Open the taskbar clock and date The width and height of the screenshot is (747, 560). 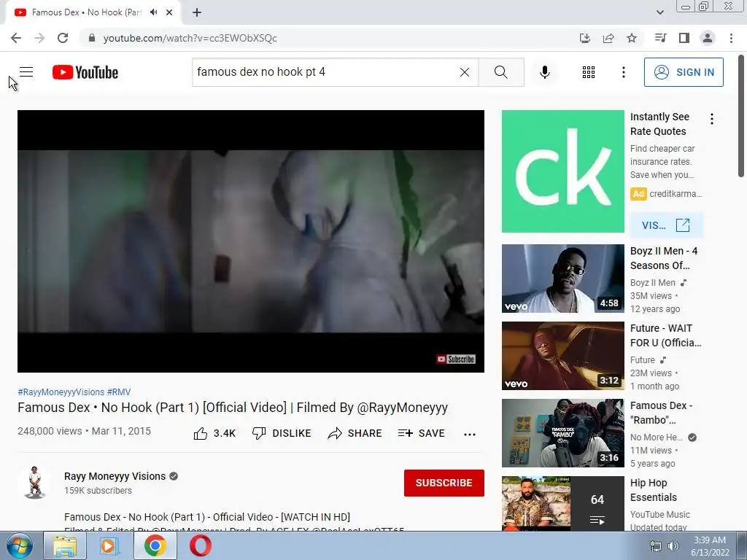coord(710,546)
